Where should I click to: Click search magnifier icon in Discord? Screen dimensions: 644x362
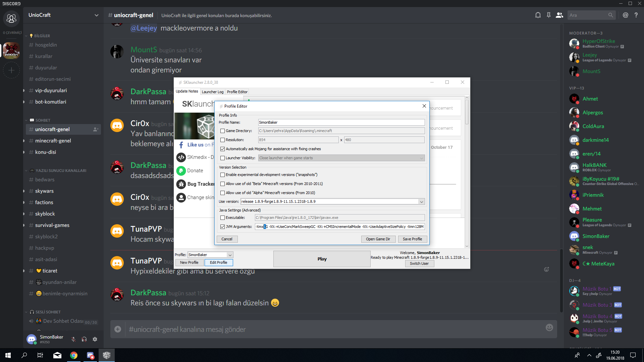(610, 15)
